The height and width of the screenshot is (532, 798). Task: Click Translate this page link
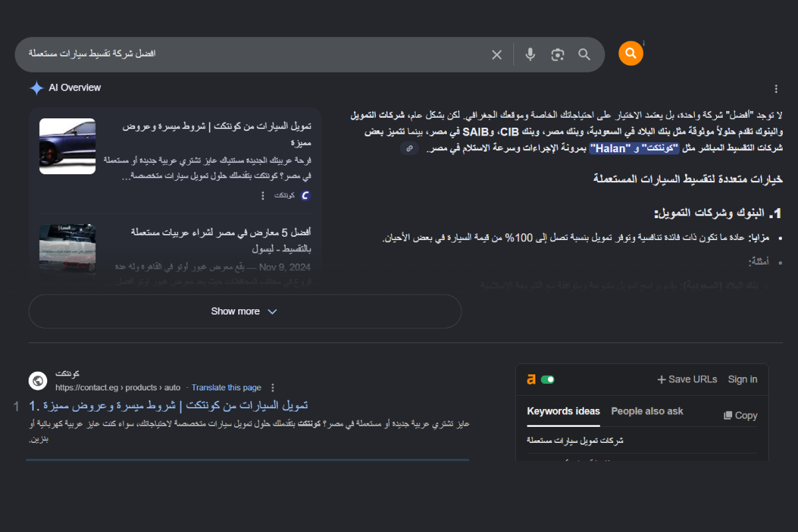click(x=226, y=388)
